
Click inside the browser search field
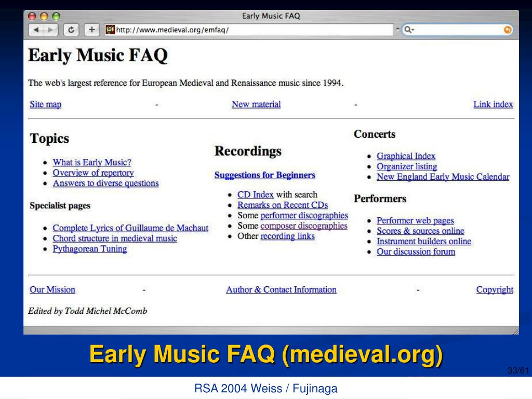tap(457, 30)
